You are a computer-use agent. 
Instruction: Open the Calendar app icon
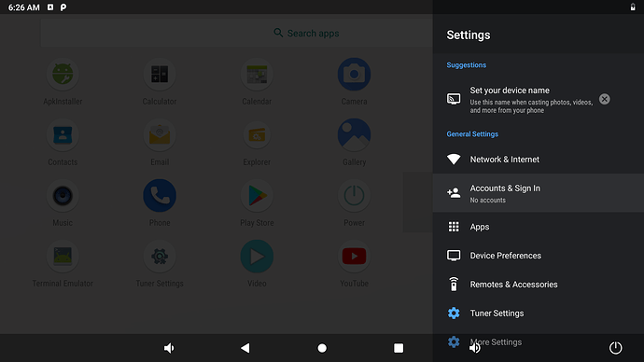click(257, 75)
